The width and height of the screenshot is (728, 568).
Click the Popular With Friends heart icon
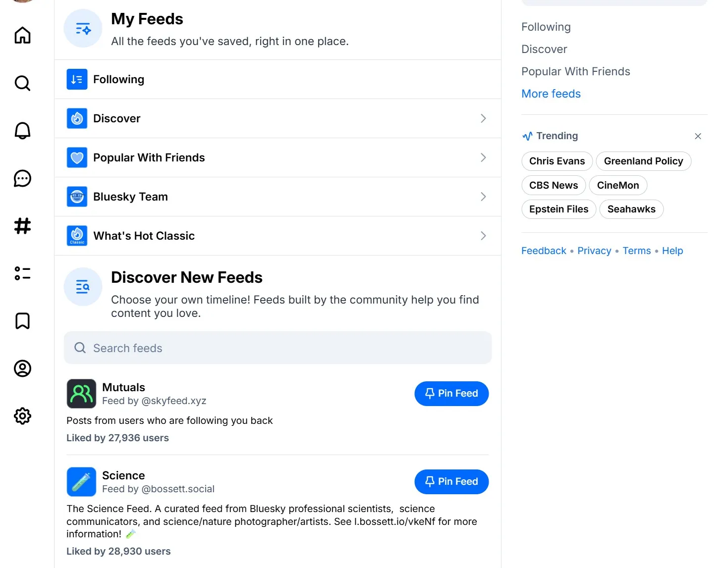[77, 157]
